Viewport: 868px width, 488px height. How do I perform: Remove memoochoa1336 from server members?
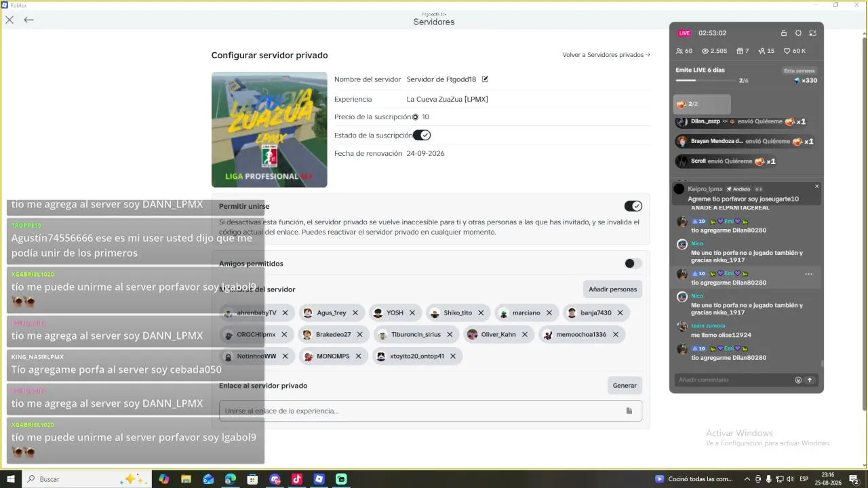(x=615, y=334)
